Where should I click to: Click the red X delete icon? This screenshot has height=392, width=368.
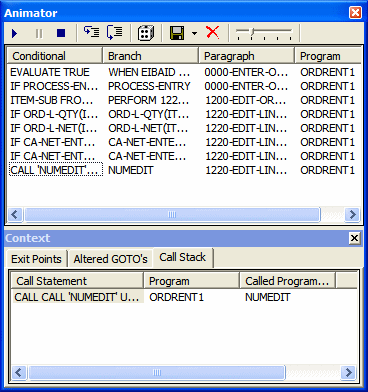pyautogui.click(x=213, y=33)
